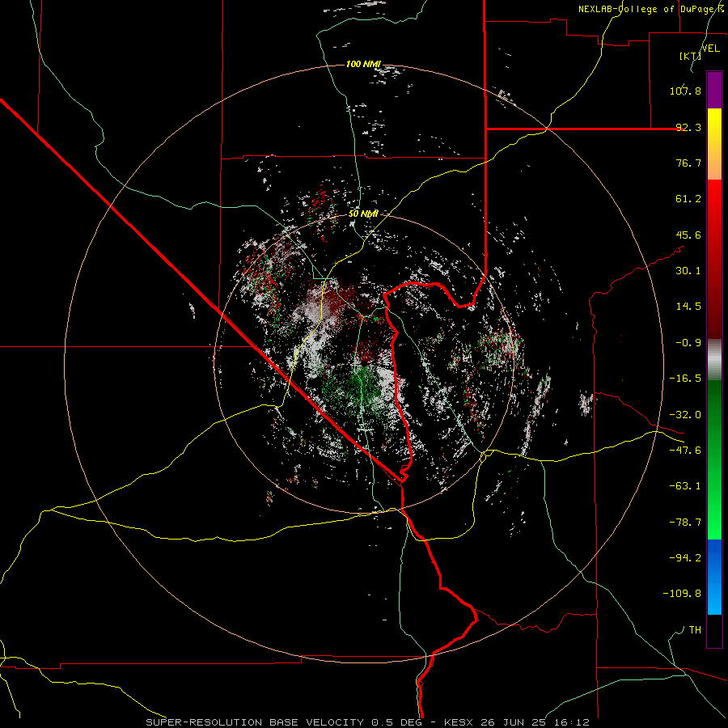Click the "TH" threshold label
The height and width of the screenshot is (728, 728).
point(695,630)
